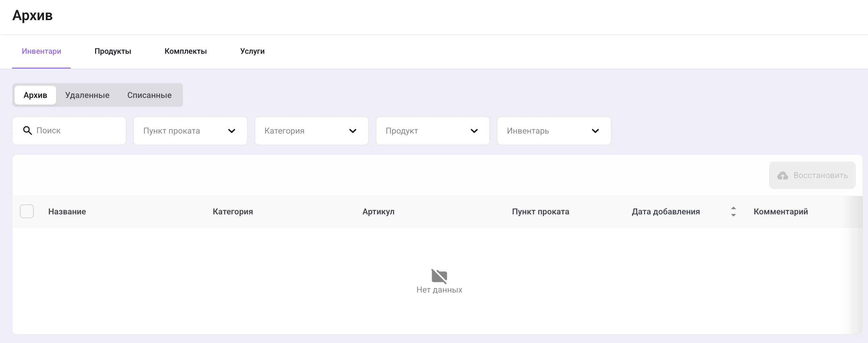Click the sort arrows next to Дата добавления
Screen dimensions: 868x343
pos(733,211)
